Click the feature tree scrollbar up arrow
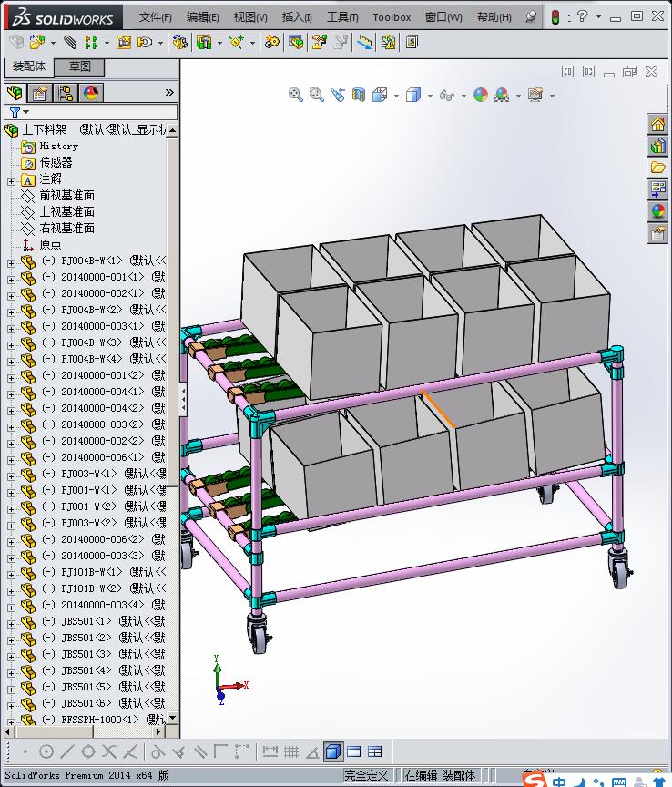 pos(172,130)
